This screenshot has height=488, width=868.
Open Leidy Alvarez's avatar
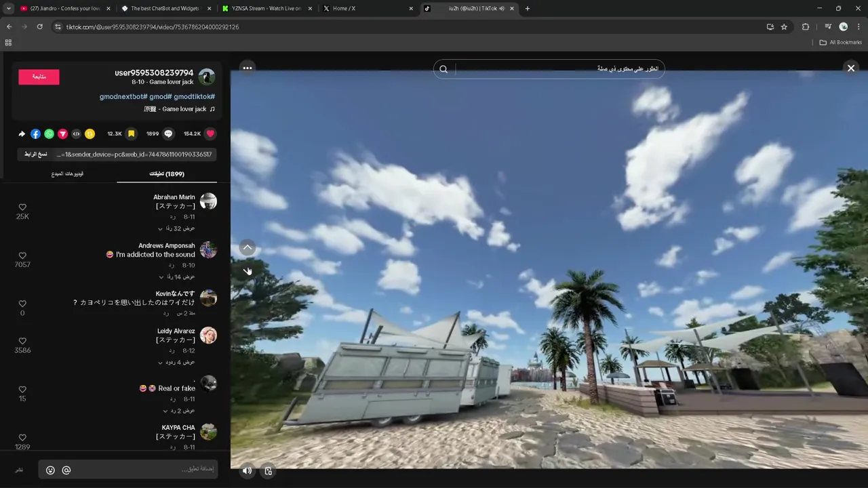(208, 335)
